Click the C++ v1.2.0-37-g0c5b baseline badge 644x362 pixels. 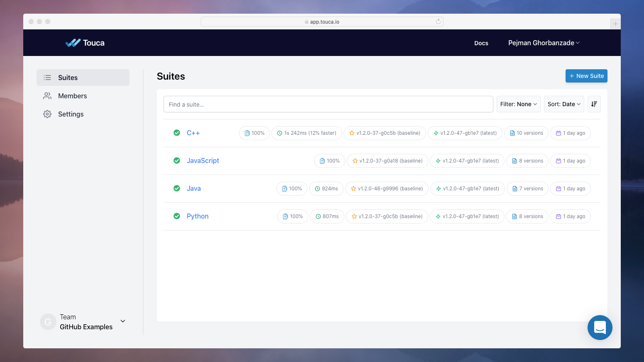[x=385, y=133]
